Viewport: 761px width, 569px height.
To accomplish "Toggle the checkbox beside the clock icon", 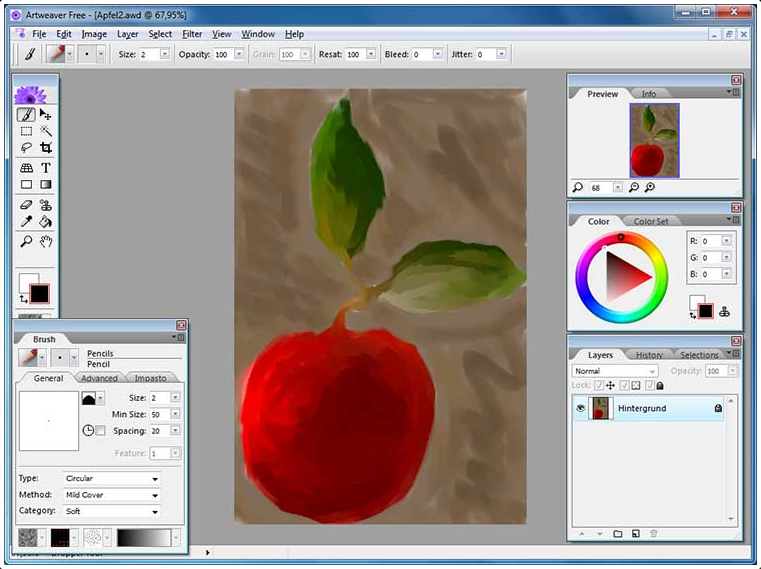I will pyautogui.click(x=100, y=430).
